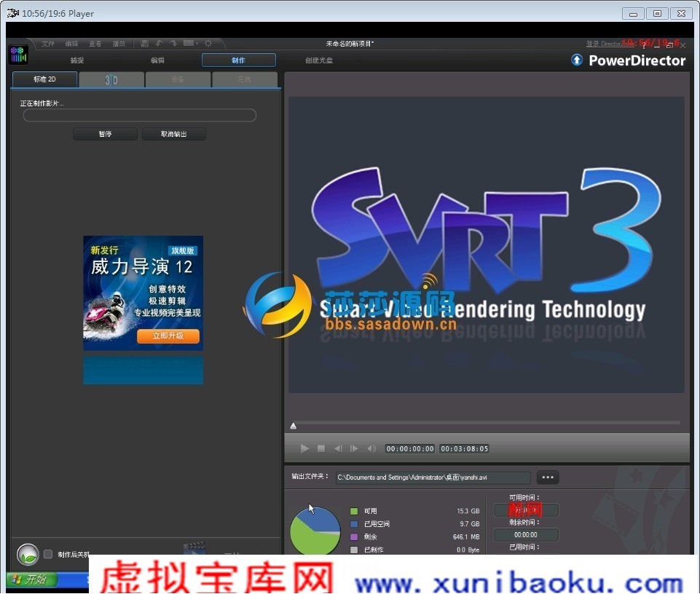Click the gray 已制作 legend swatch
This screenshot has width=700, height=610.
(354, 550)
